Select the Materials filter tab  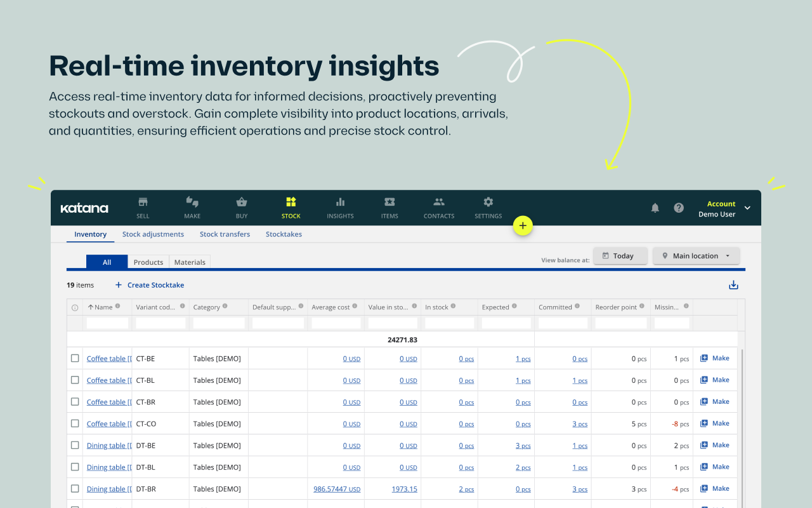190,262
